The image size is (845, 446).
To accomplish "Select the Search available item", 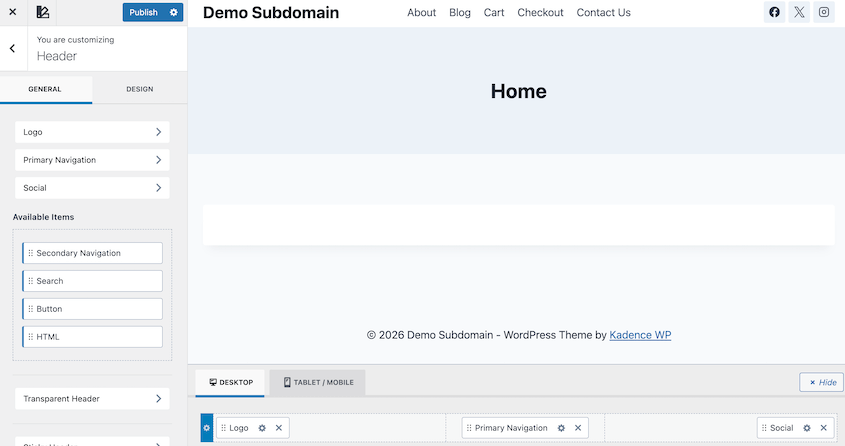I will click(x=92, y=281).
